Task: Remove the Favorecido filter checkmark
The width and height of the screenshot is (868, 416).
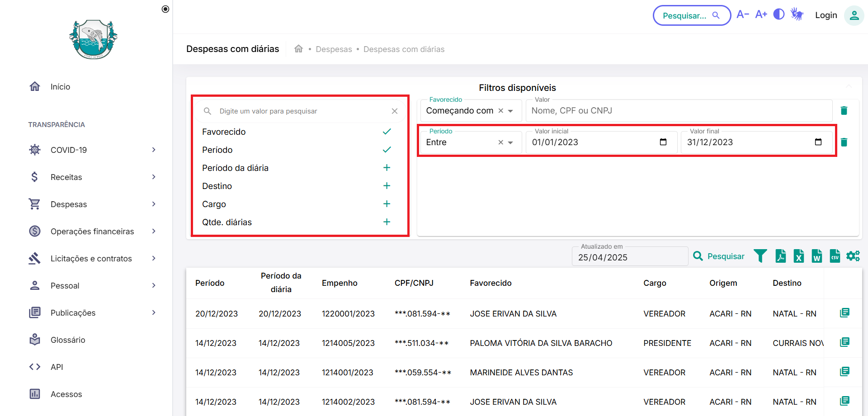Action: click(x=387, y=132)
